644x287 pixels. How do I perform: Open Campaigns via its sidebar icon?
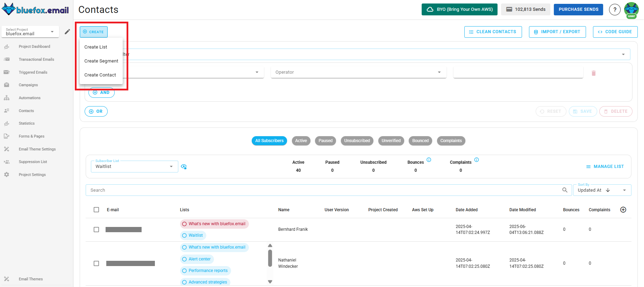click(x=7, y=85)
